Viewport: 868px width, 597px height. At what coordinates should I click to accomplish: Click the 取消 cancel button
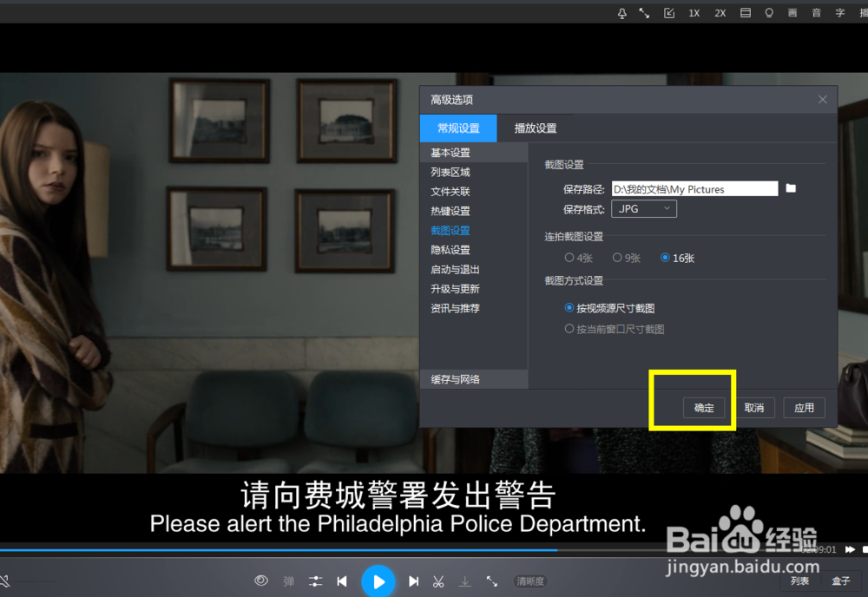tap(754, 408)
